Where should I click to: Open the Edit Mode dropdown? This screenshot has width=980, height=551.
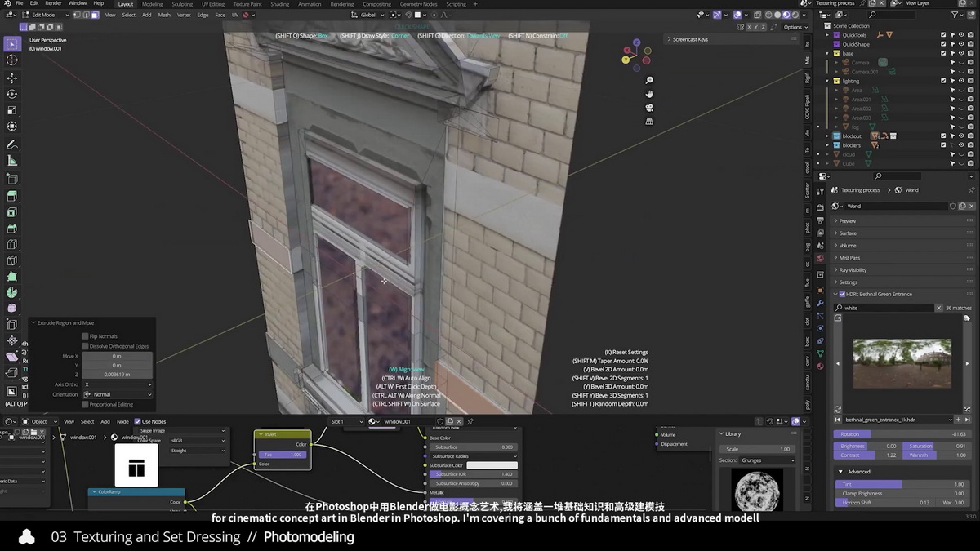[x=45, y=15]
